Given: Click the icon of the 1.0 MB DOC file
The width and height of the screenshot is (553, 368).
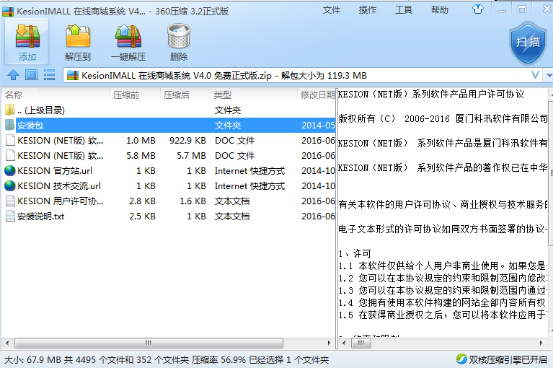Looking at the screenshot, I should [x=11, y=140].
